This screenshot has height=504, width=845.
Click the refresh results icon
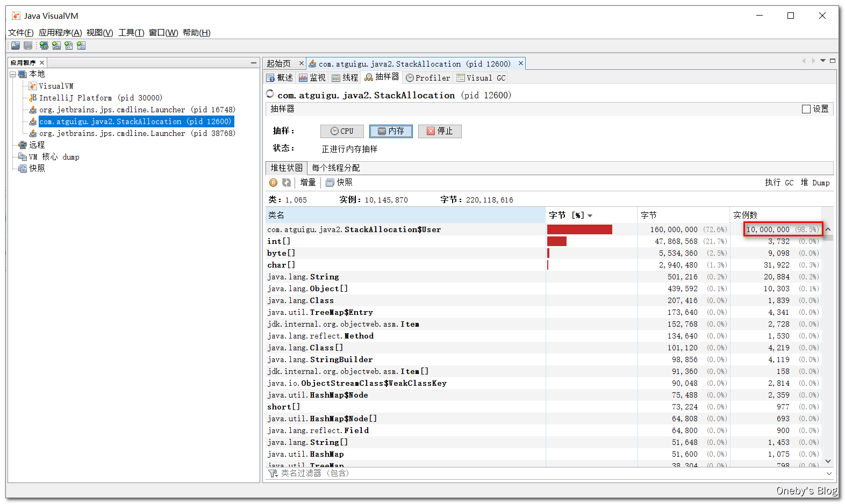(x=287, y=183)
